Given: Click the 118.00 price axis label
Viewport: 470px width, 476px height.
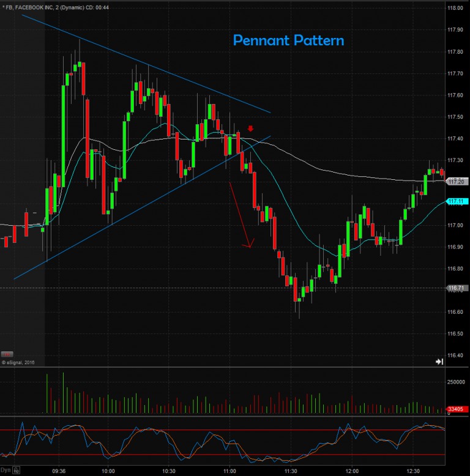Looking at the screenshot, I should point(455,8).
